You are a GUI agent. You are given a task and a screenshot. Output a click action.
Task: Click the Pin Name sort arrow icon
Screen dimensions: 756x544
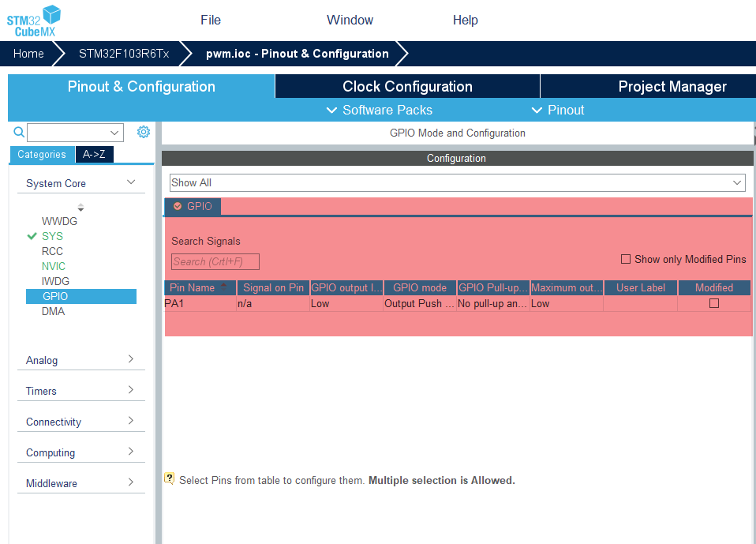click(x=223, y=287)
